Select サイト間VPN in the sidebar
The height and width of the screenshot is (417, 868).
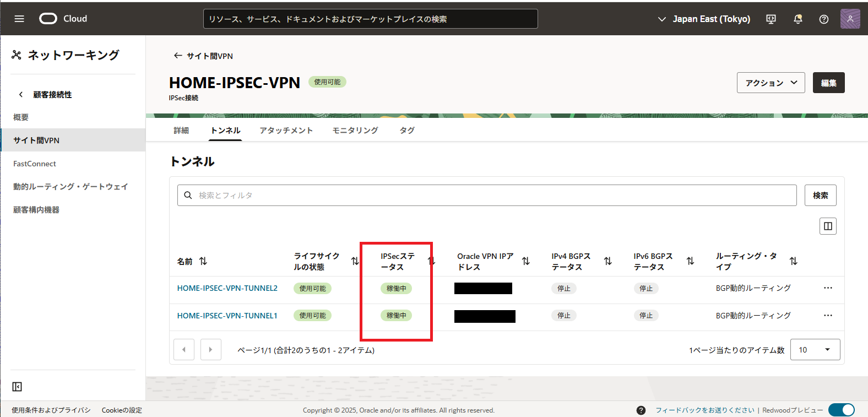point(73,140)
